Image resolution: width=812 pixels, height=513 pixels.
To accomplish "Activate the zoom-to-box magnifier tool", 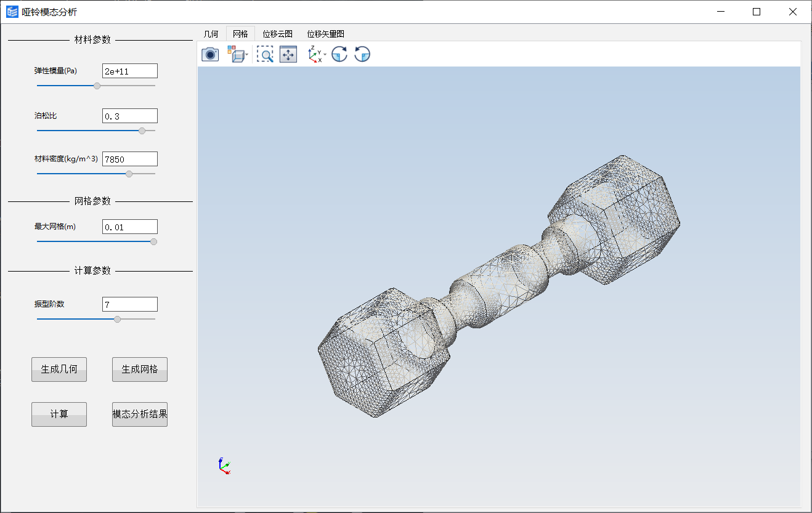I will (x=265, y=55).
